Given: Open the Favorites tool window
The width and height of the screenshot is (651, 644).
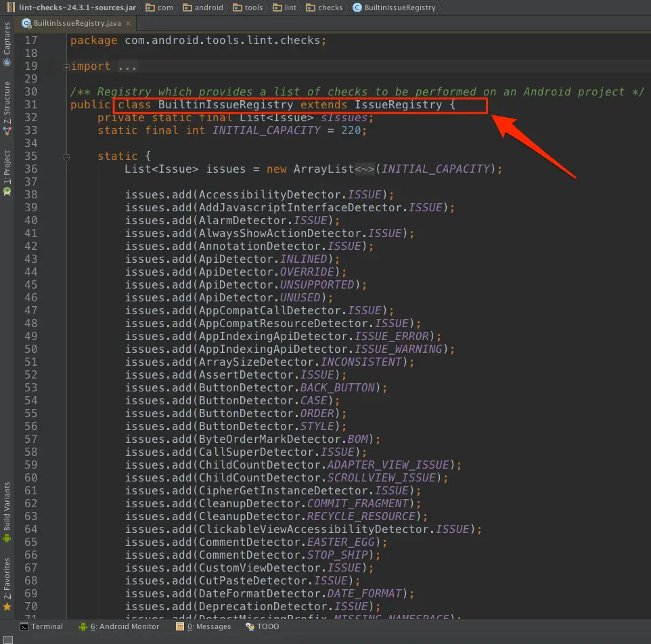Looking at the screenshot, I should click(x=7, y=584).
